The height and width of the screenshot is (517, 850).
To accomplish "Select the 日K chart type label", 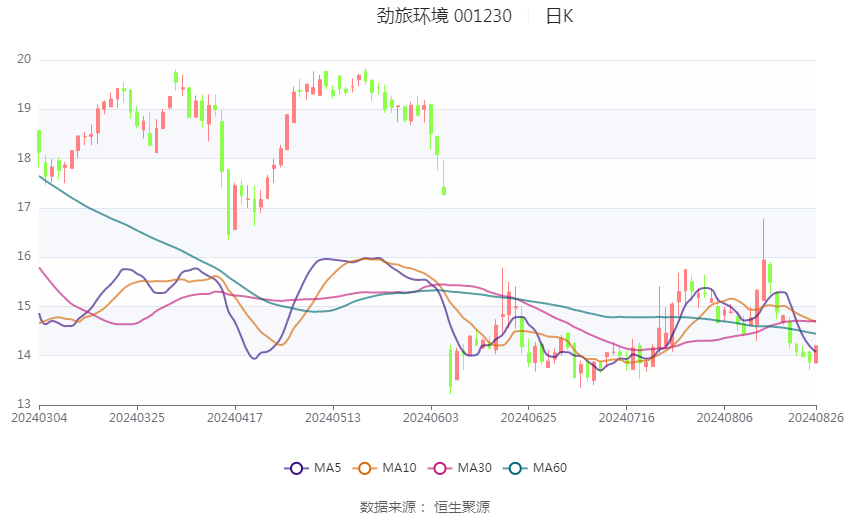I will (559, 16).
